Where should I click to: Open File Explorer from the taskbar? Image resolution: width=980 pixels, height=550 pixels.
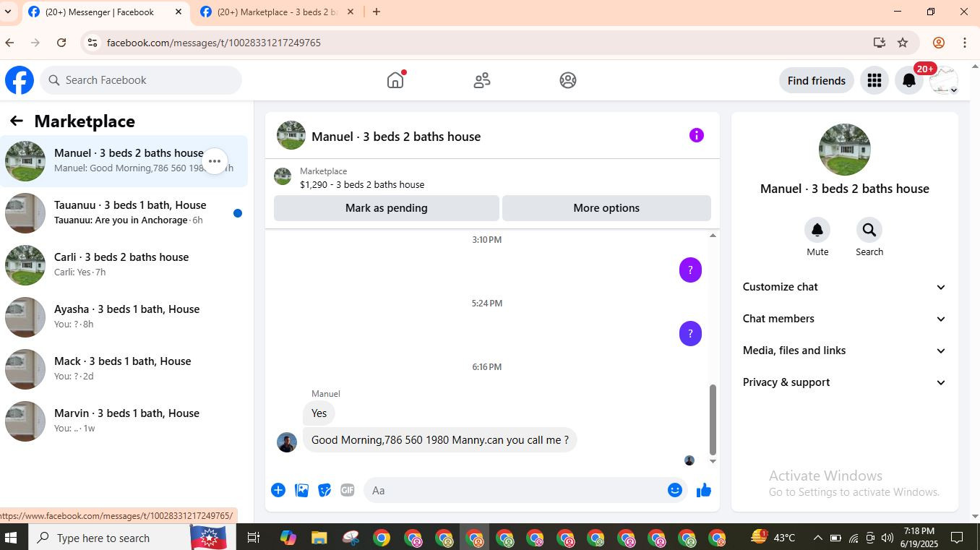(319, 538)
